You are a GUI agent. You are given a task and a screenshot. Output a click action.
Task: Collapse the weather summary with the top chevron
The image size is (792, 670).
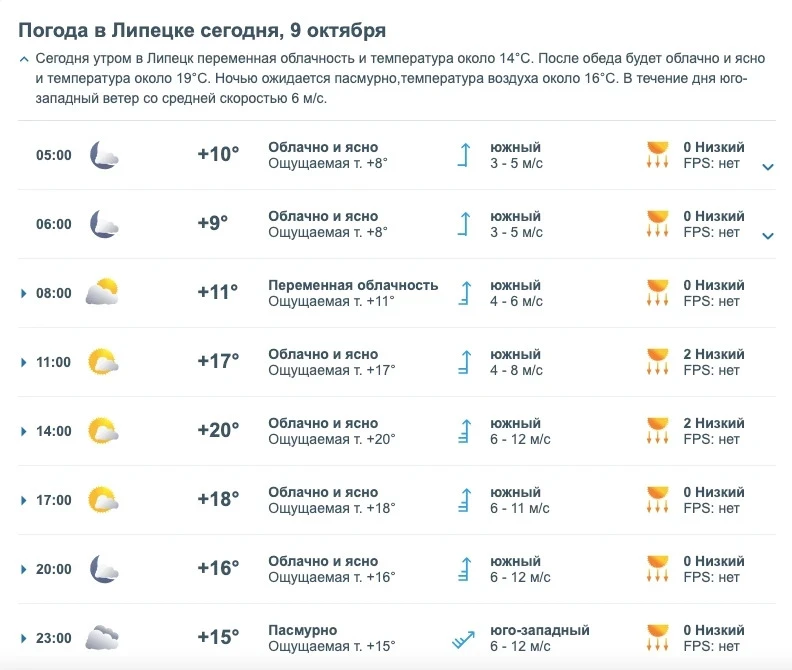(24, 60)
